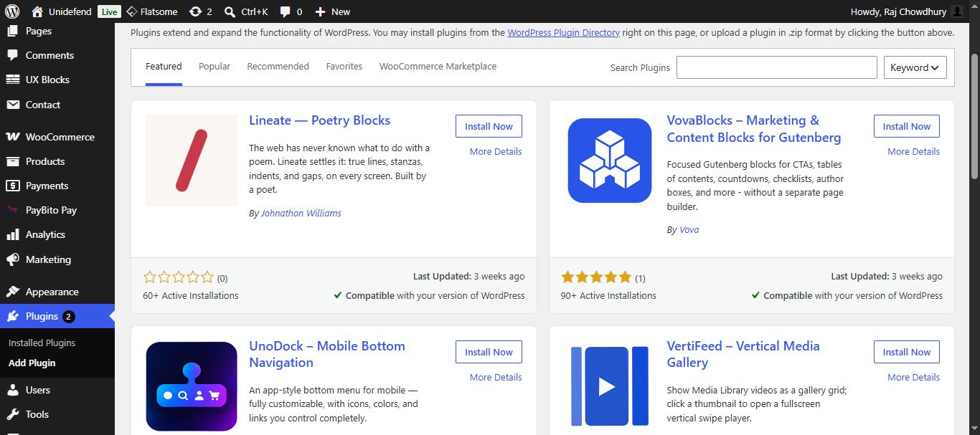The image size is (980, 435).
Task: Click the 60+ Active Installations text
Action: (x=191, y=295)
